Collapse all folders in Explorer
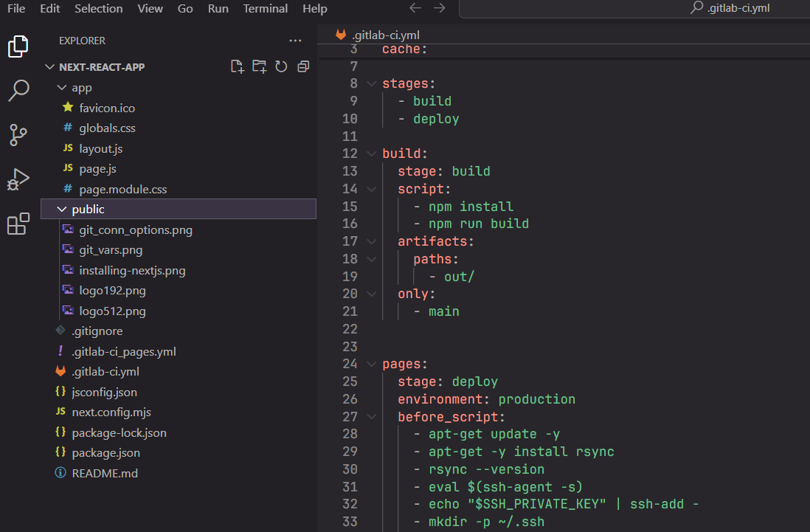 tap(303, 66)
